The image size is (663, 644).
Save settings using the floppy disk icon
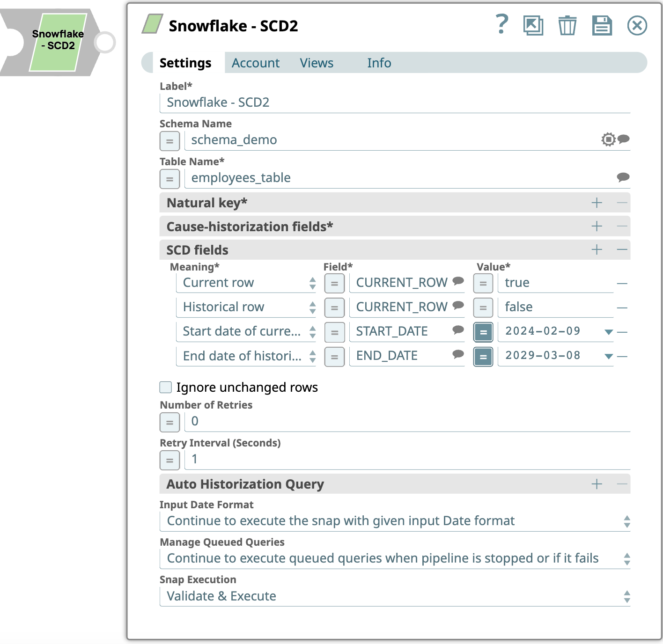[602, 25]
